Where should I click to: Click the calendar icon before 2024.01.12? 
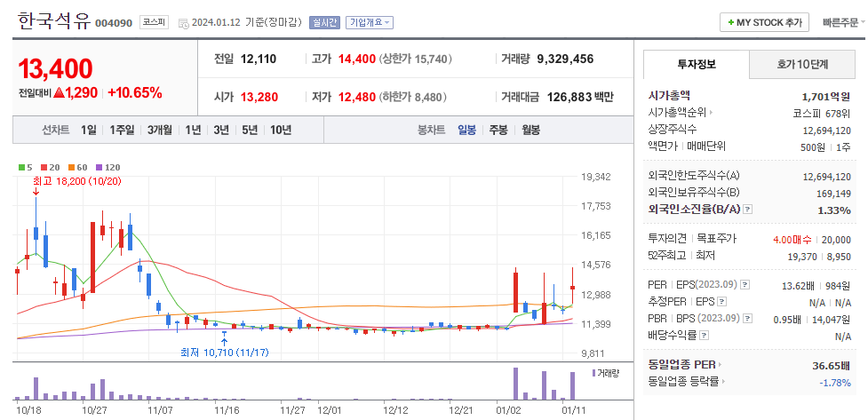click(x=184, y=23)
